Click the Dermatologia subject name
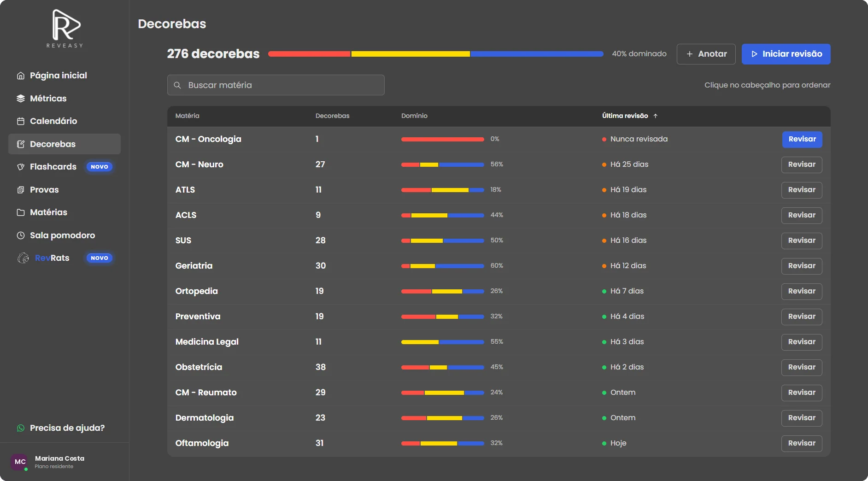The width and height of the screenshot is (868, 481). pyautogui.click(x=204, y=418)
